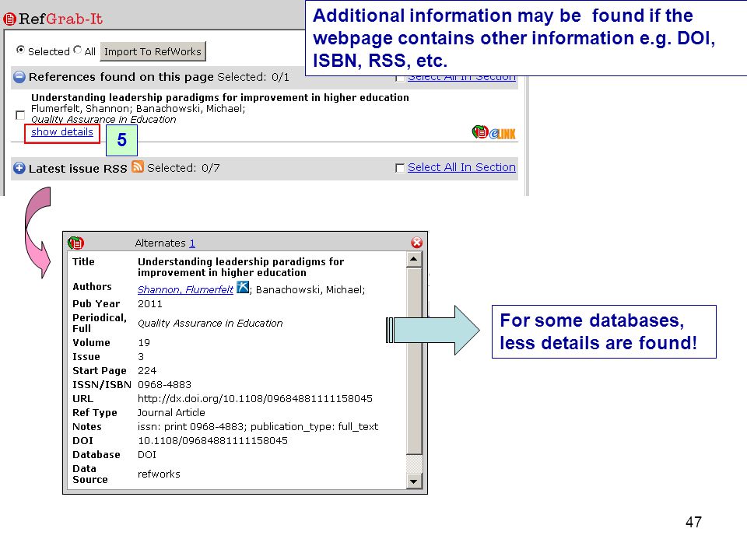Click the URL value http://dx.doi.org/10.1108/09684881111158045

coord(255,398)
